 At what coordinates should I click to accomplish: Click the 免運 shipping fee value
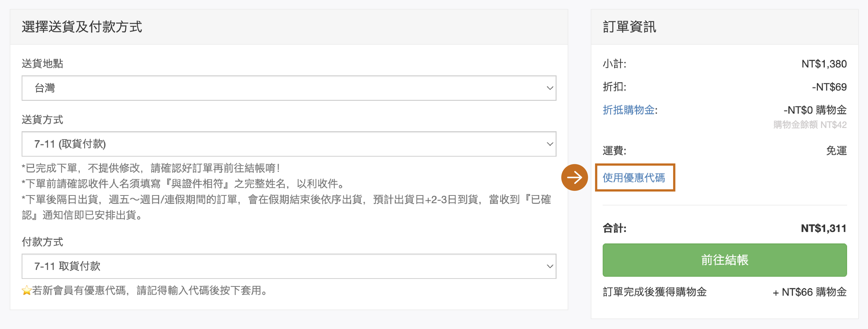click(836, 151)
